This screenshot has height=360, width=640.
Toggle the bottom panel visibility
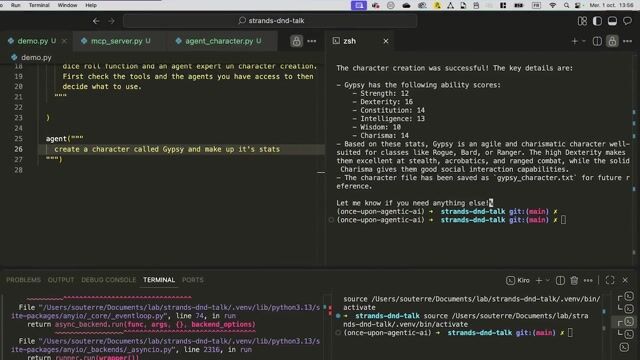point(612,21)
